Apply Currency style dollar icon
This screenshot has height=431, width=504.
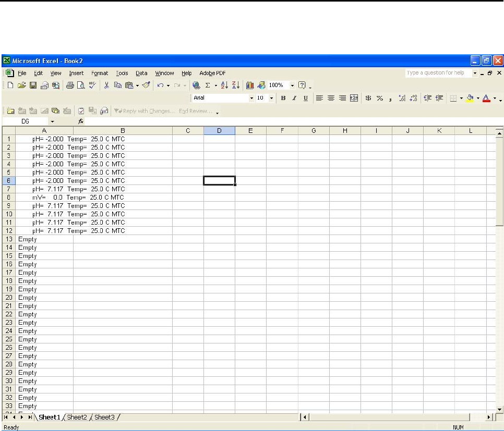point(368,98)
